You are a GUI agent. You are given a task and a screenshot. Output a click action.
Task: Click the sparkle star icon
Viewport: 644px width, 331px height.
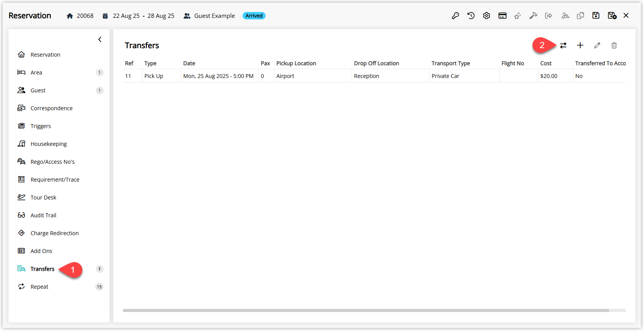click(x=517, y=16)
